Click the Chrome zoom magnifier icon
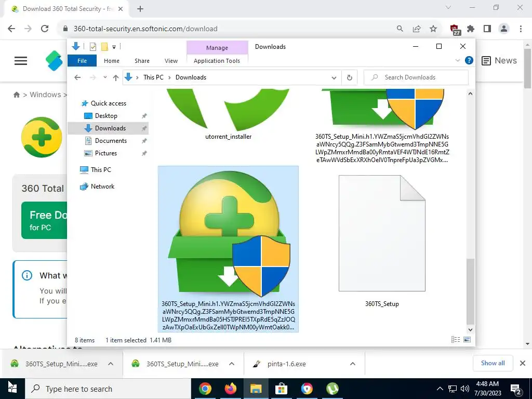The width and height of the screenshot is (532, 399). (x=400, y=29)
